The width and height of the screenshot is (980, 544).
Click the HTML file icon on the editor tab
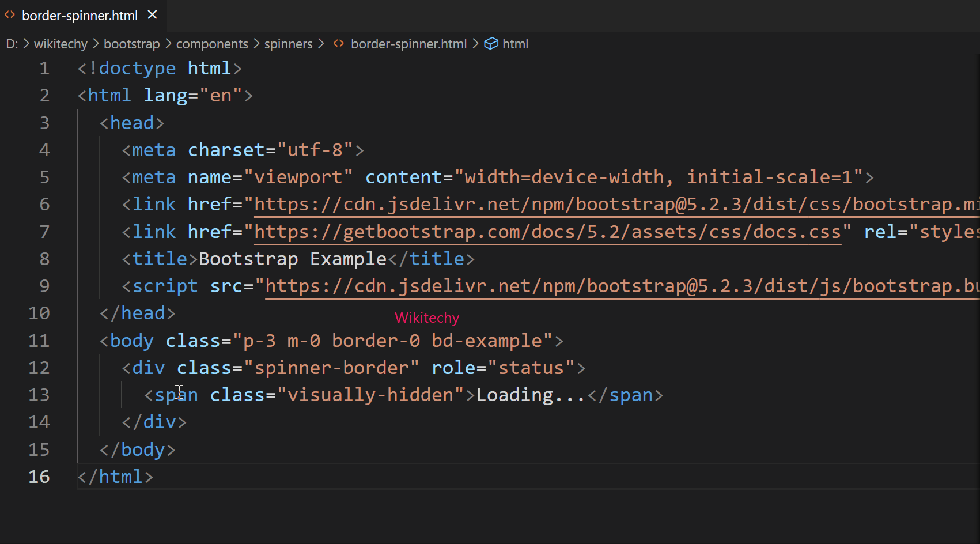point(9,15)
